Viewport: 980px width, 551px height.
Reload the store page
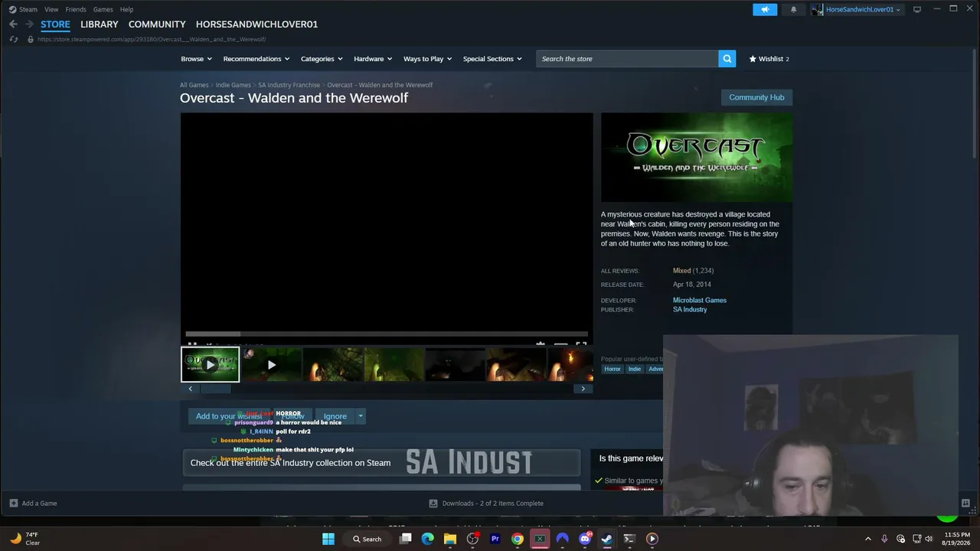(x=13, y=39)
